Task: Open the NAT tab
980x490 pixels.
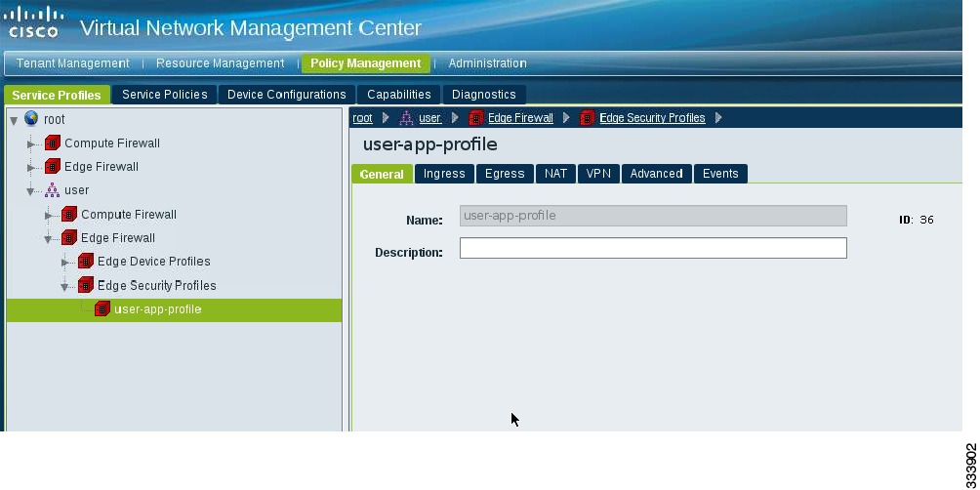Action: (x=555, y=174)
